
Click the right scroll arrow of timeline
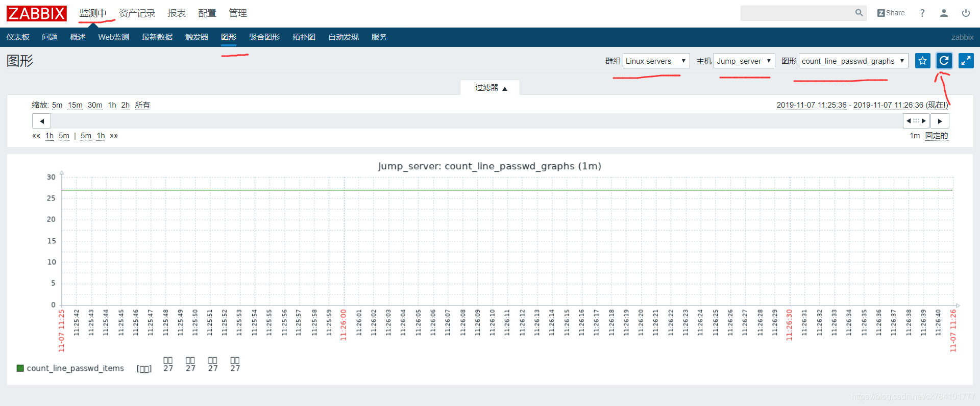point(940,121)
